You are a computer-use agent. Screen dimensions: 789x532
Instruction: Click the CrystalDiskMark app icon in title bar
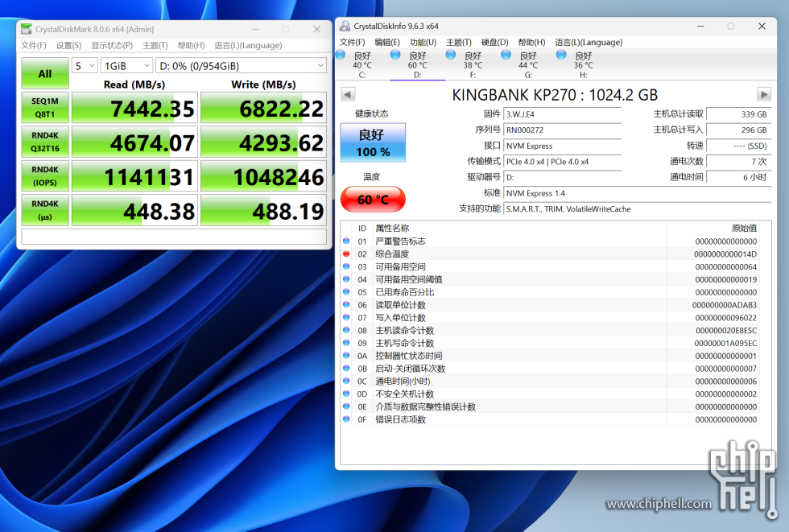(26, 29)
